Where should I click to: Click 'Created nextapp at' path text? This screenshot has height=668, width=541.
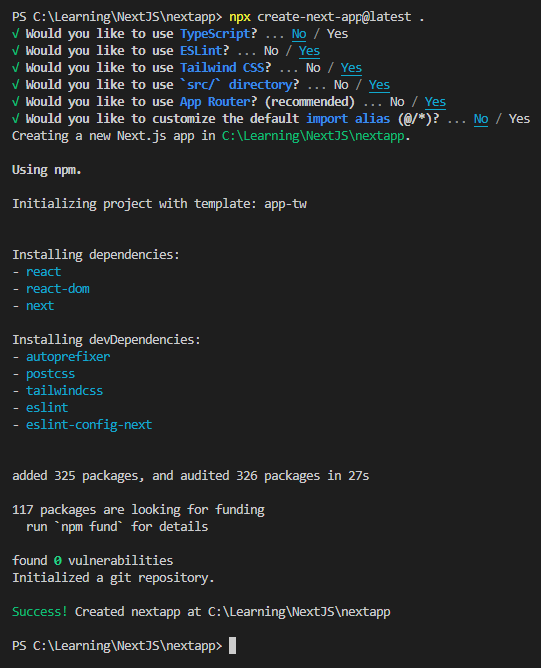click(x=233, y=612)
